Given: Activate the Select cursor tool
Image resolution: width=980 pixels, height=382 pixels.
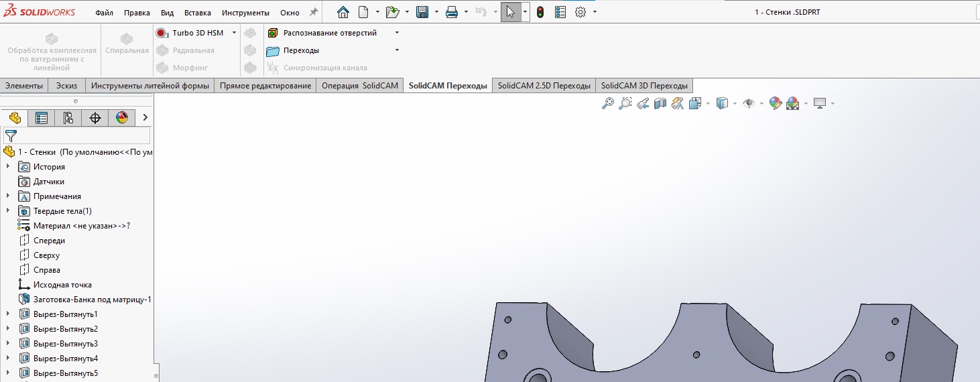Looking at the screenshot, I should [x=511, y=12].
